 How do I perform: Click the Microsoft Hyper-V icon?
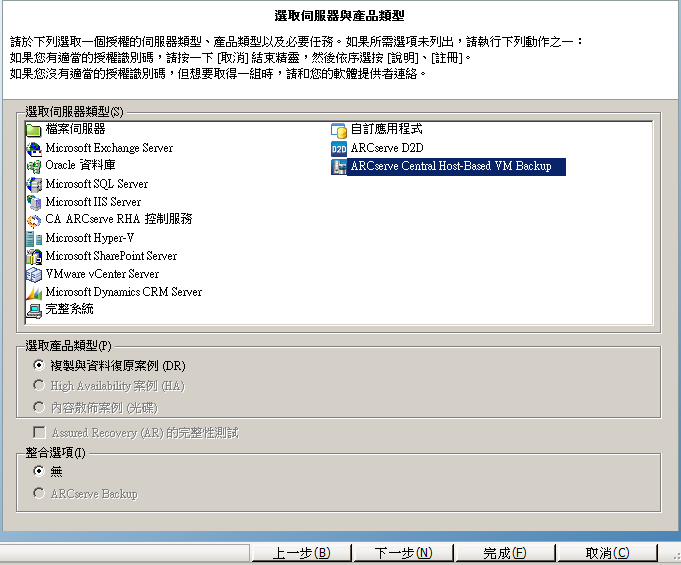[x=34, y=238]
